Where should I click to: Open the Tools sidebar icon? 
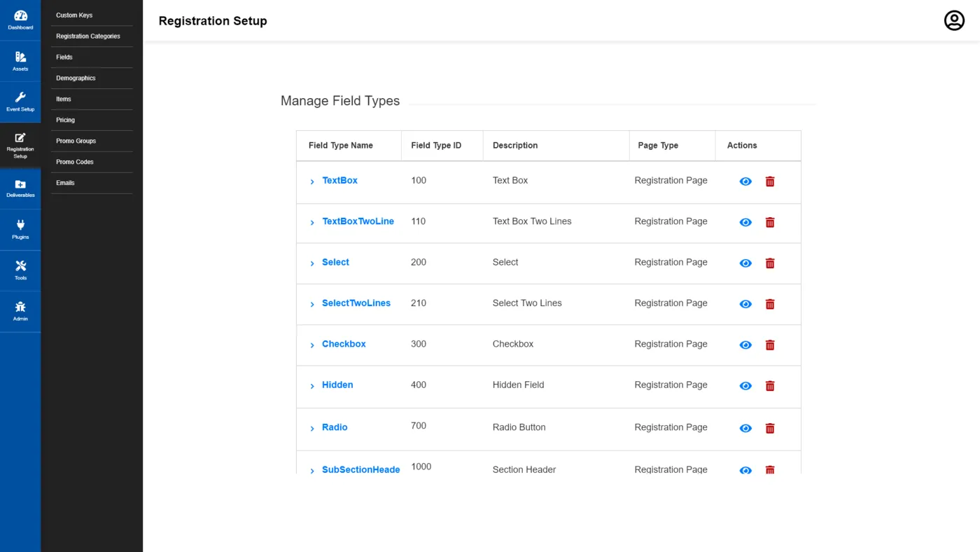tap(20, 265)
